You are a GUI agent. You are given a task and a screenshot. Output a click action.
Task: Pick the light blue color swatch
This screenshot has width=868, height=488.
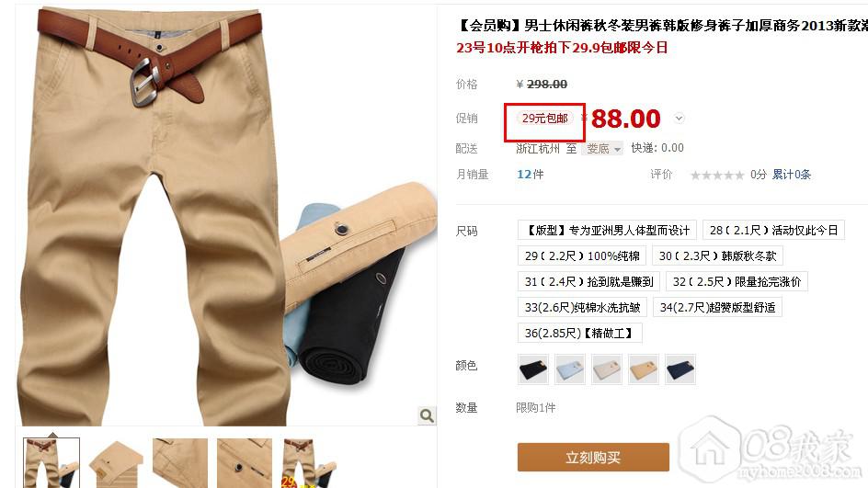coord(570,369)
